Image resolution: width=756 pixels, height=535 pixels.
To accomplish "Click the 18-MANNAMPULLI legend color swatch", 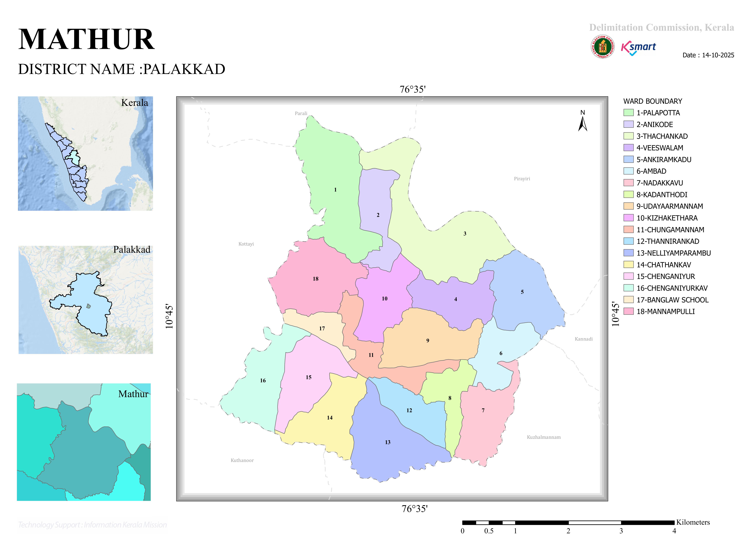I will [x=628, y=311].
